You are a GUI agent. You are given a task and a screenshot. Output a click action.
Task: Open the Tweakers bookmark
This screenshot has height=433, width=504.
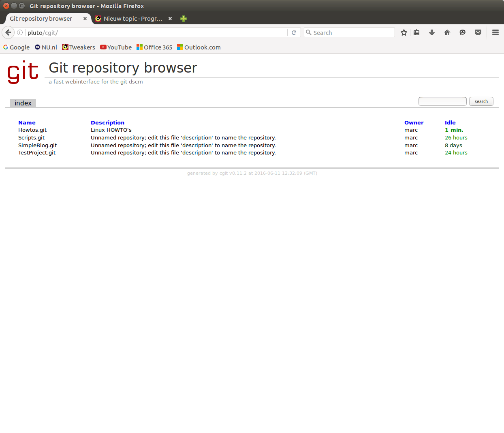pos(79,47)
